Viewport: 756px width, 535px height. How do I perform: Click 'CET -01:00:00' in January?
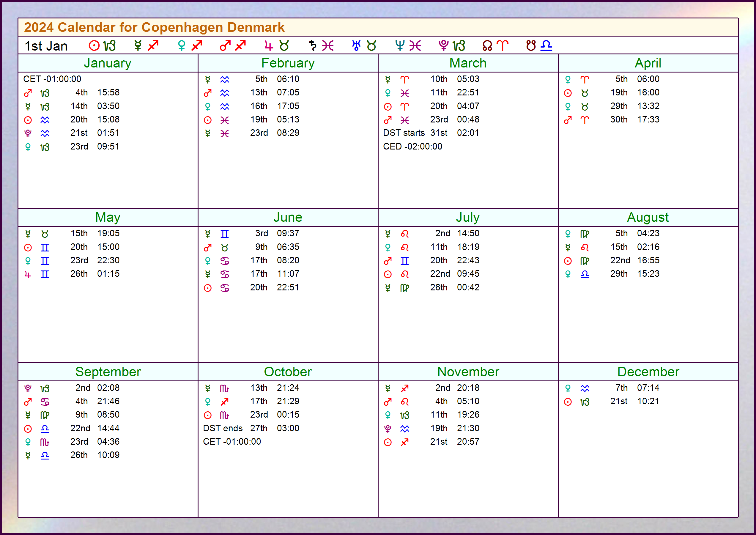(x=52, y=79)
